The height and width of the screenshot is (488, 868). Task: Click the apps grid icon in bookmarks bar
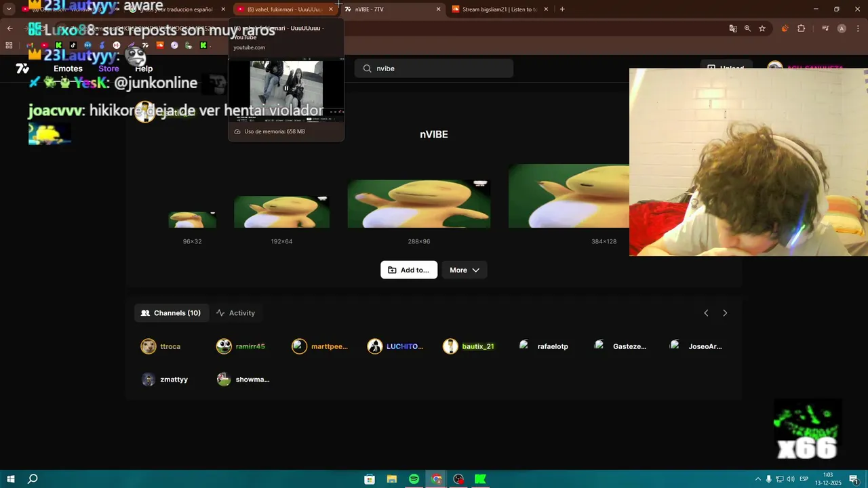pos(9,45)
